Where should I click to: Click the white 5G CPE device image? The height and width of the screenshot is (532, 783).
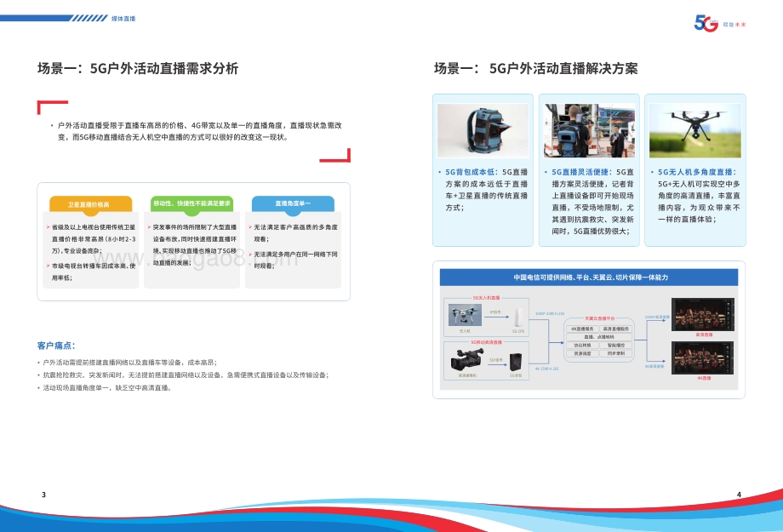point(519,317)
